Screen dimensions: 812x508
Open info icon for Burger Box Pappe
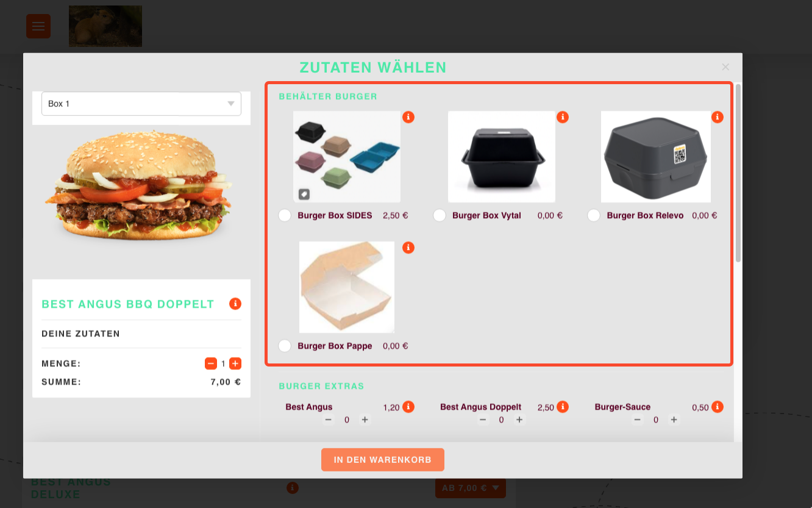point(408,248)
